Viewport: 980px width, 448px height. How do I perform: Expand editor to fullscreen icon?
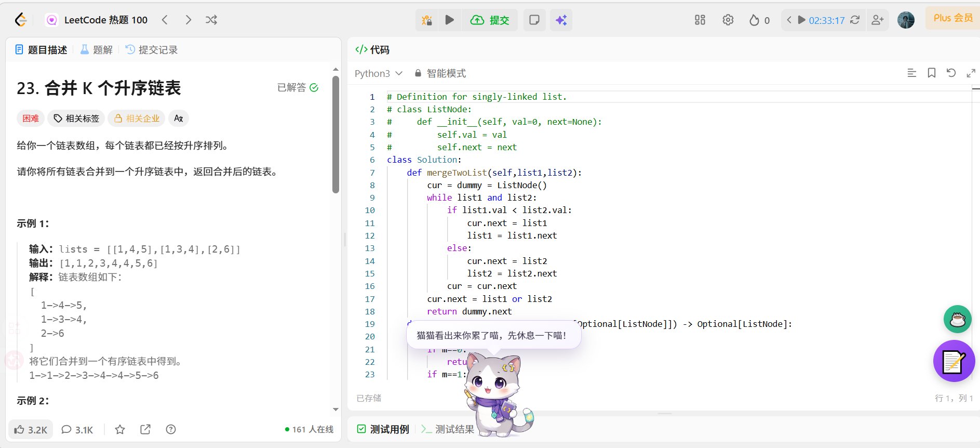point(971,73)
